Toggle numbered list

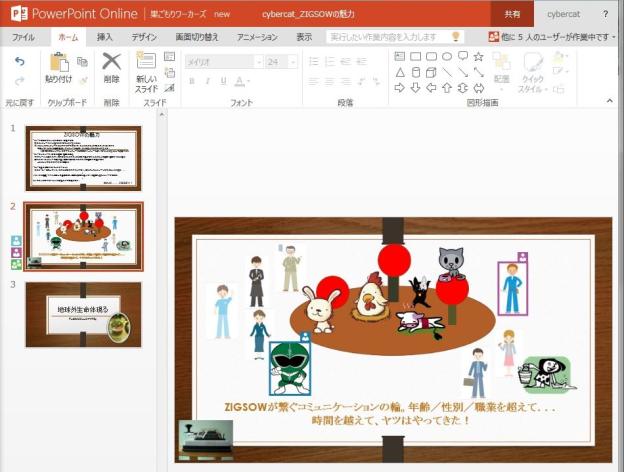(330, 62)
